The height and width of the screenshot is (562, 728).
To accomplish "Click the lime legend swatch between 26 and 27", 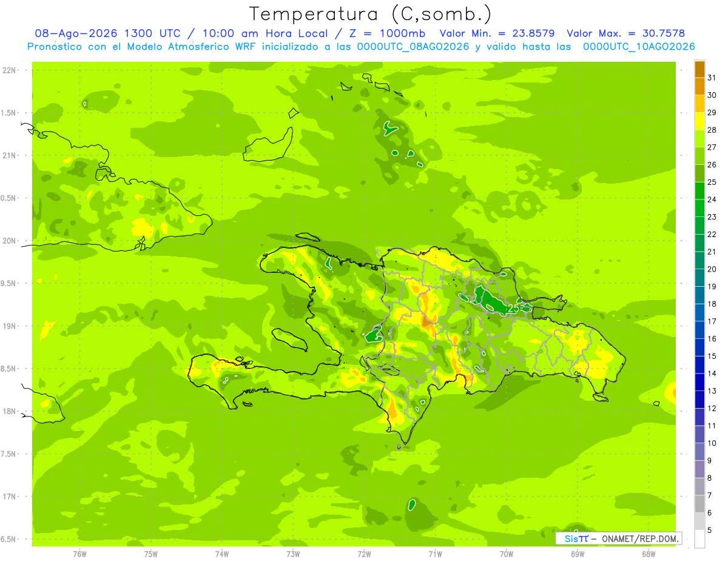I will [699, 155].
